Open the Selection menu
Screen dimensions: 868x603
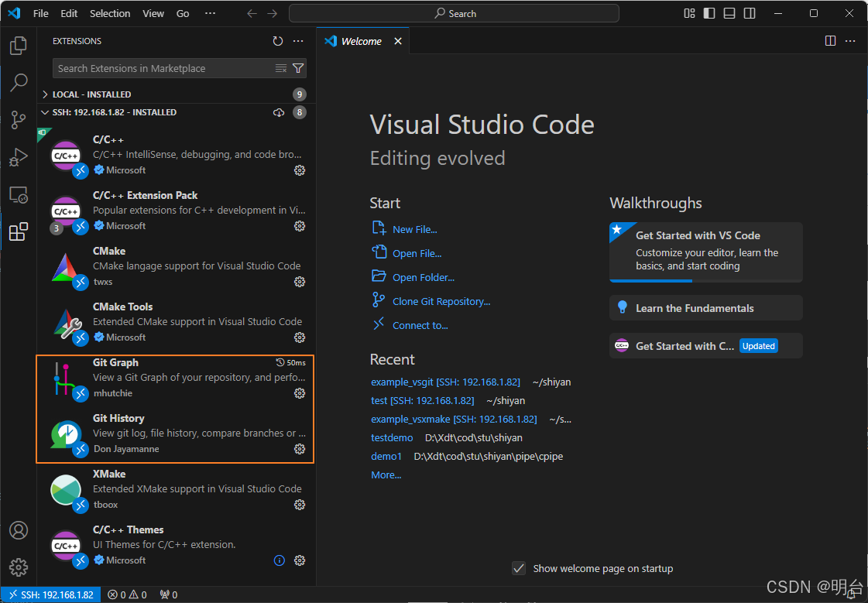tap(110, 13)
